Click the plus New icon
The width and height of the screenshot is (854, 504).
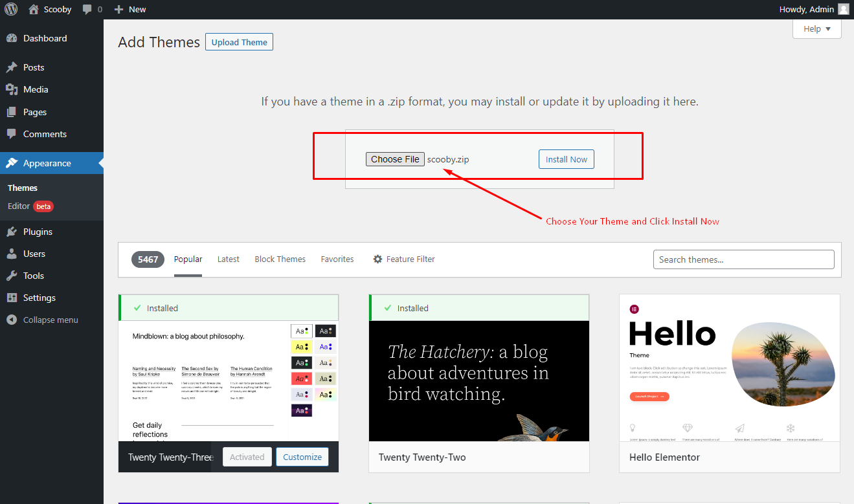pyautogui.click(x=118, y=9)
